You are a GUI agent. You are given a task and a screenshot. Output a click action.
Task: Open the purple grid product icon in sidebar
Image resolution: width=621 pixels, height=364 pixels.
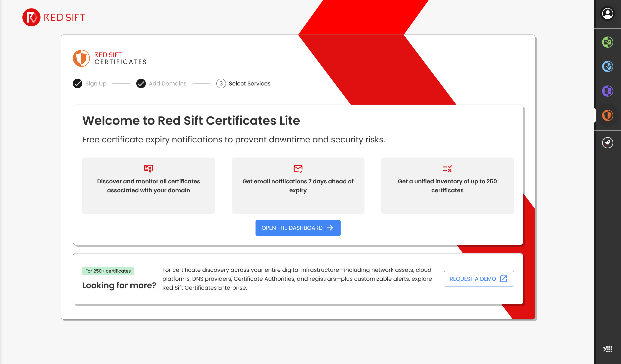tap(608, 91)
